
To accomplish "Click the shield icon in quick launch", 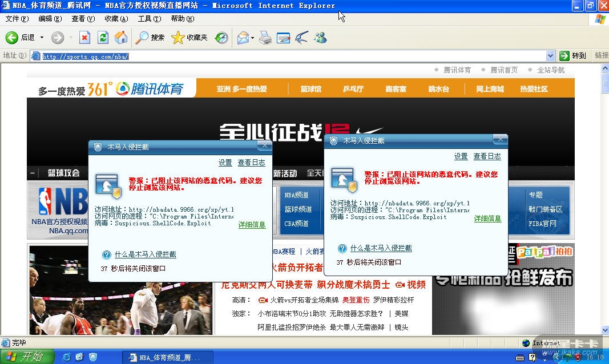I will [93, 357].
